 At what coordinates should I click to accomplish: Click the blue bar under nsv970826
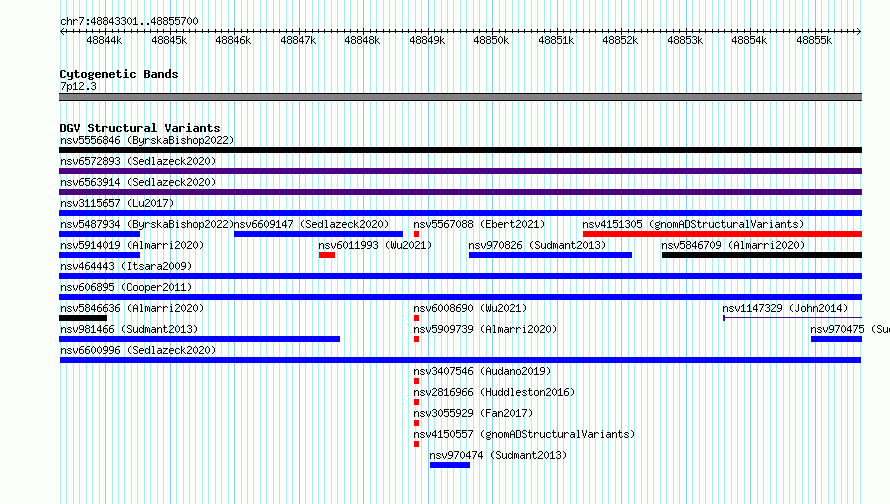pos(551,255)
